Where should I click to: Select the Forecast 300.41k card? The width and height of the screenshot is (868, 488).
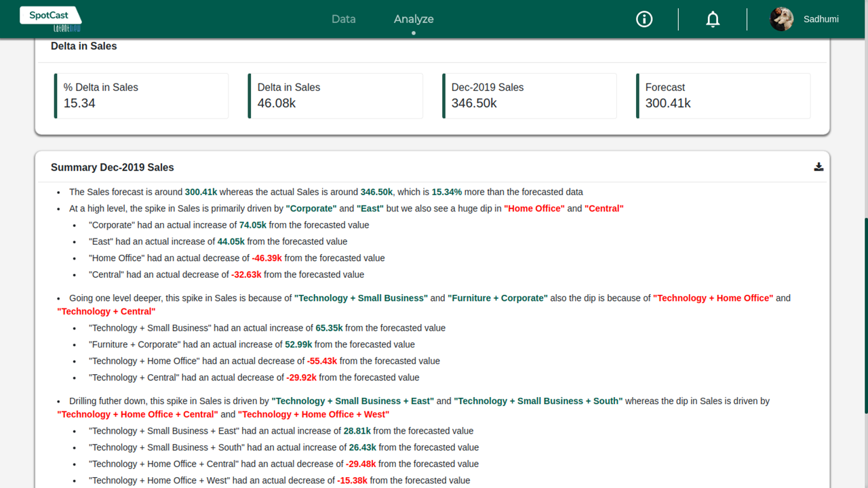(x=724, y=96)
